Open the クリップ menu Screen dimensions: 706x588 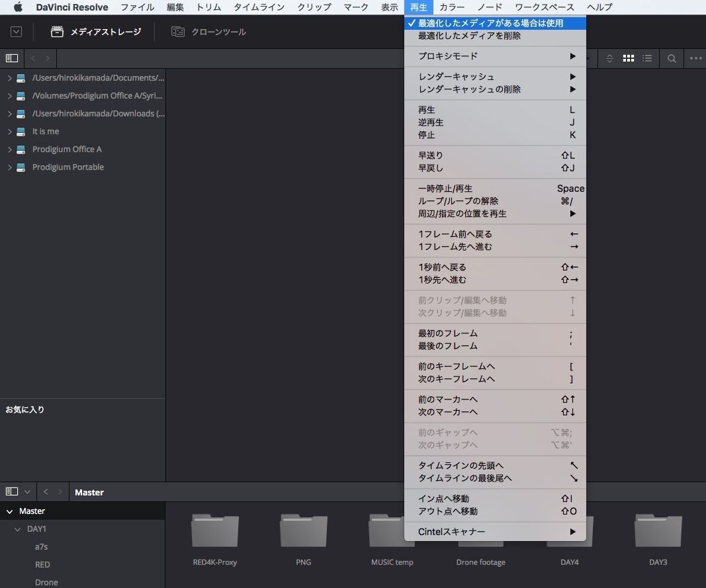click(x=314, y=7)
